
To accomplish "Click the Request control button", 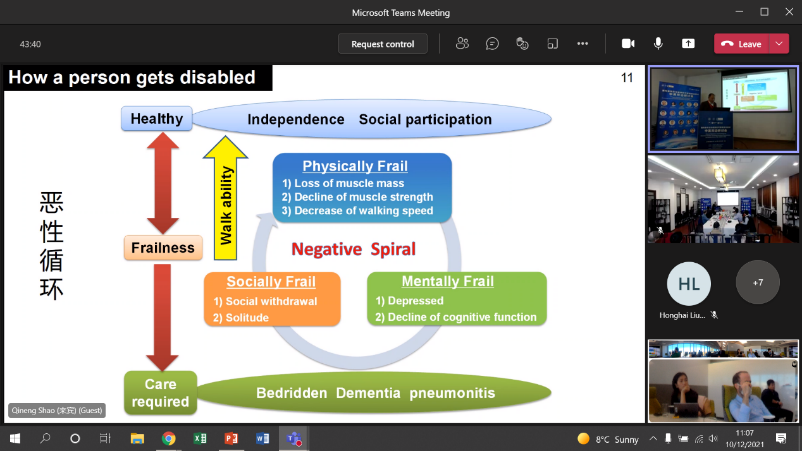I will click(x=384, y=44).
